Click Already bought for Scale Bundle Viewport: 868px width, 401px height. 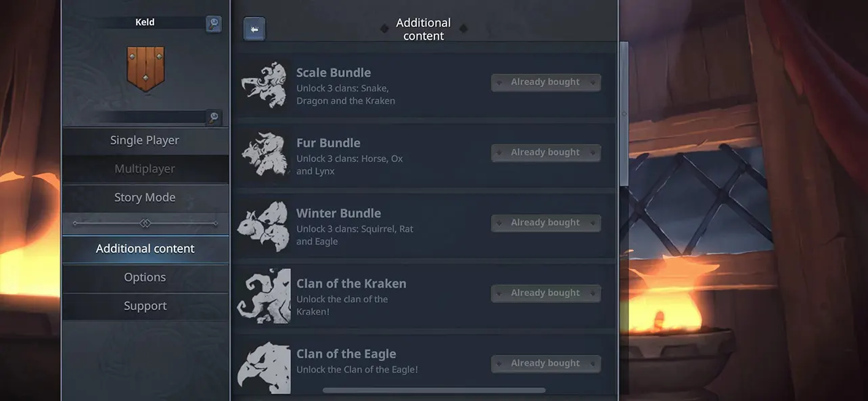coord(545,82)
